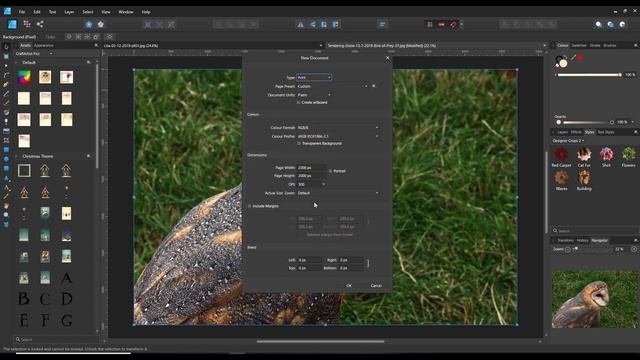
Task: Open the Colour Format dropdown
Action: pyautogui.click(x=338, y=128)
